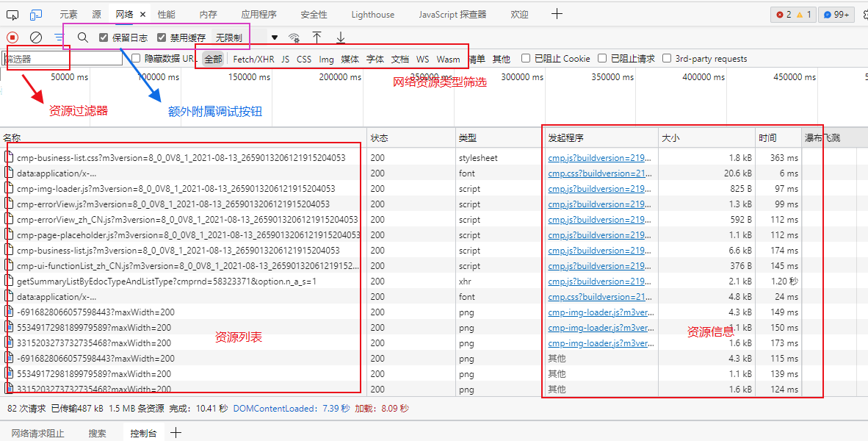Open initiator link for cmp-business-list.css row

coord(599,158)
